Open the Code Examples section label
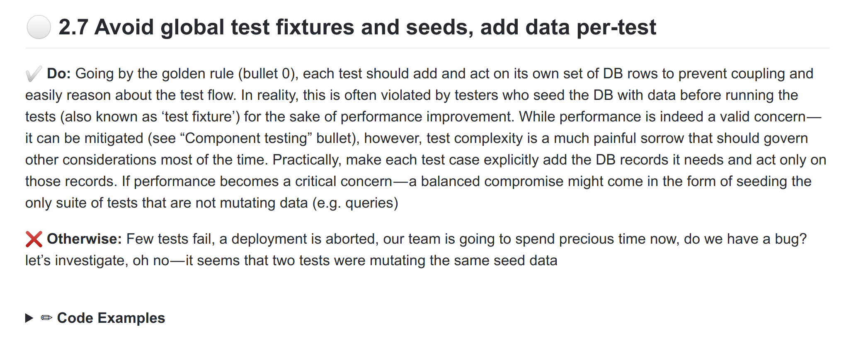This screenshot has width=868, height=351. pyautogui.click(x=111, y=318)
